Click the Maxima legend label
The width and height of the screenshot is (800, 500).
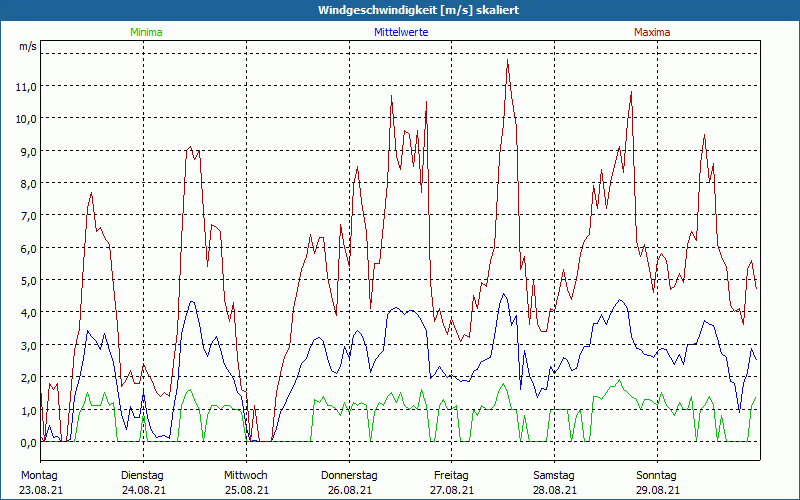click(652, 32)
